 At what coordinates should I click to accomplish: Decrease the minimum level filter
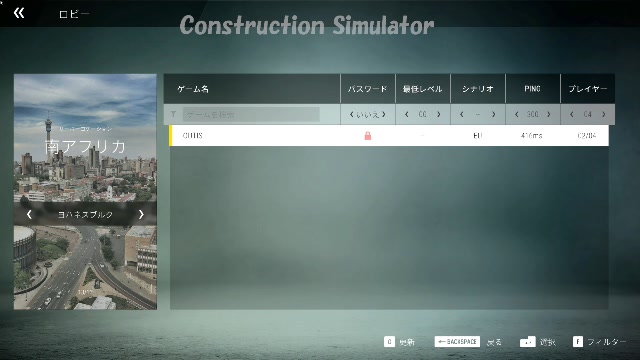(x=407, y=115)
